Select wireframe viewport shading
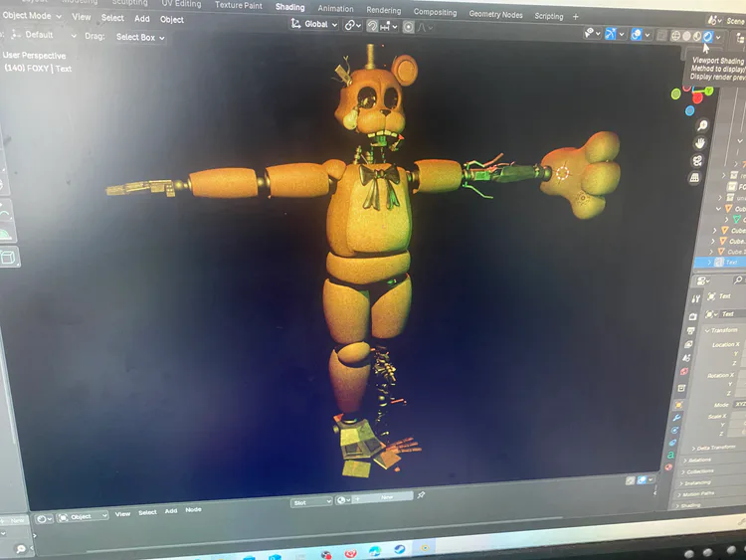Screen dimensions: 746x560 tap(675, 36)
